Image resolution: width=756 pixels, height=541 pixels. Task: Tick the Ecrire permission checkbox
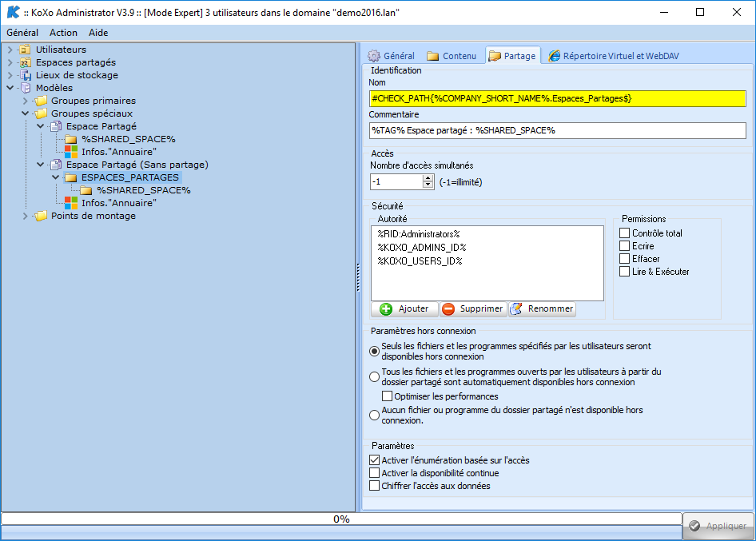624,246
